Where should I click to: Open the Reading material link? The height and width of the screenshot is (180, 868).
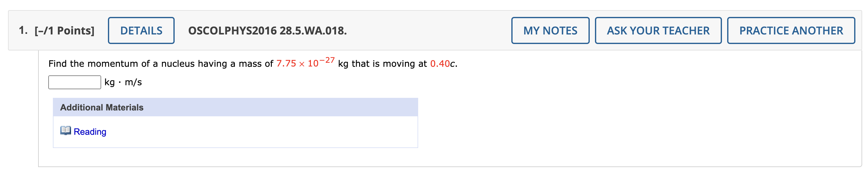coord(90,132)
